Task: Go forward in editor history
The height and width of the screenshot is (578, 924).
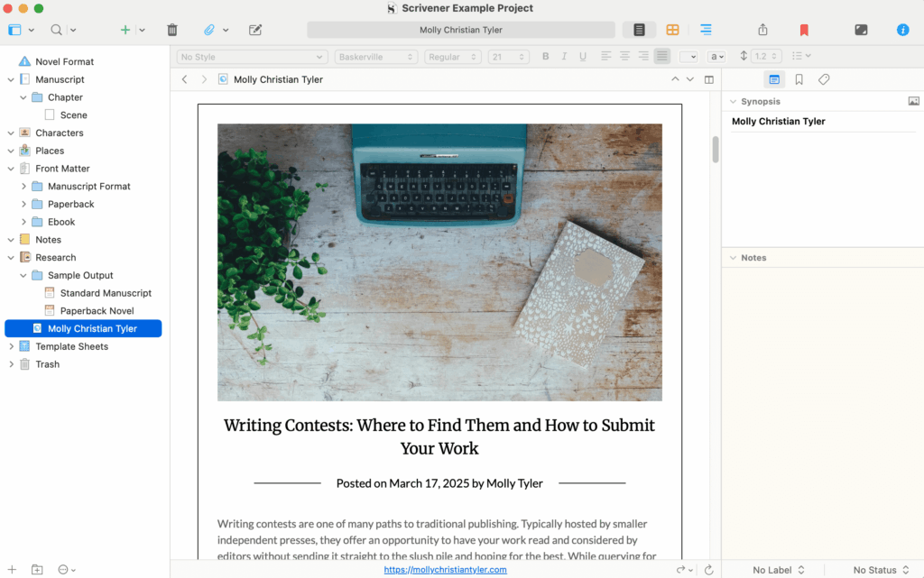Action: 204,79
